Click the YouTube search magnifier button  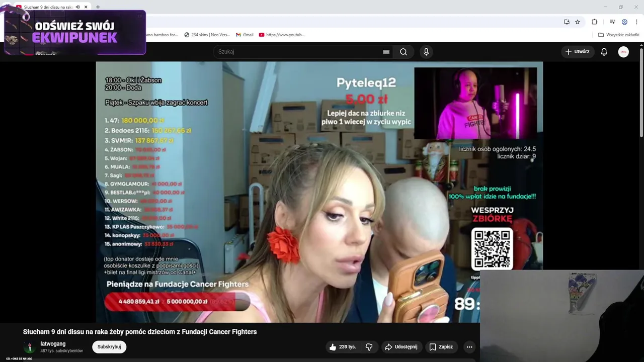point(404,52)
